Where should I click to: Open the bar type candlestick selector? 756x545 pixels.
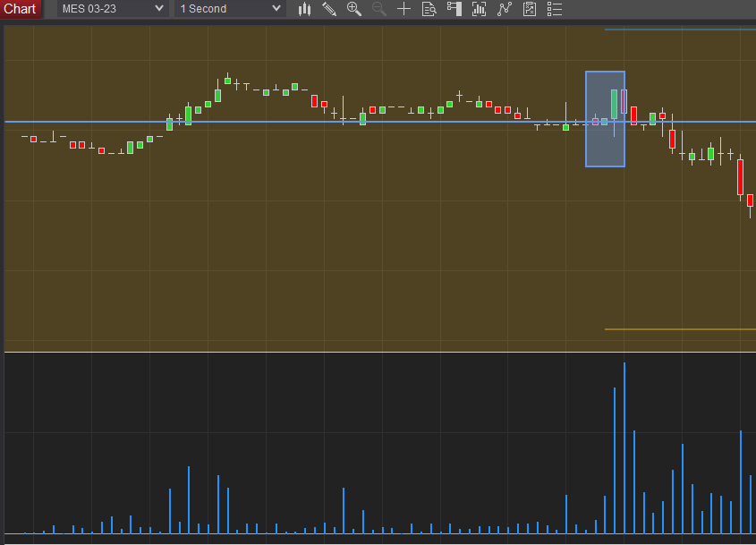304,9
